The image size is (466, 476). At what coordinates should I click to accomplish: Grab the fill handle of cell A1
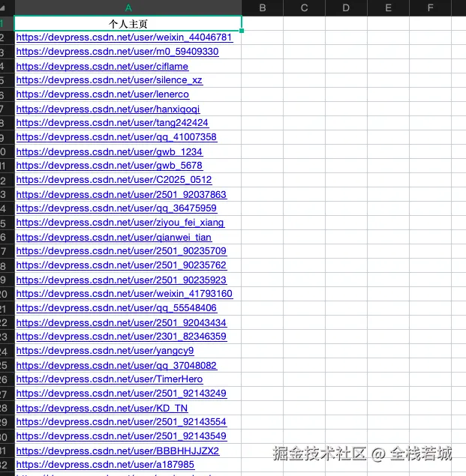[242, 31]
